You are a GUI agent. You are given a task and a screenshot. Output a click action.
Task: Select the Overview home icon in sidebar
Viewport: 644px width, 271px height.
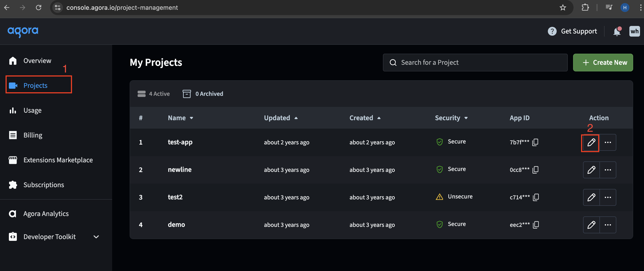(13, 60)
